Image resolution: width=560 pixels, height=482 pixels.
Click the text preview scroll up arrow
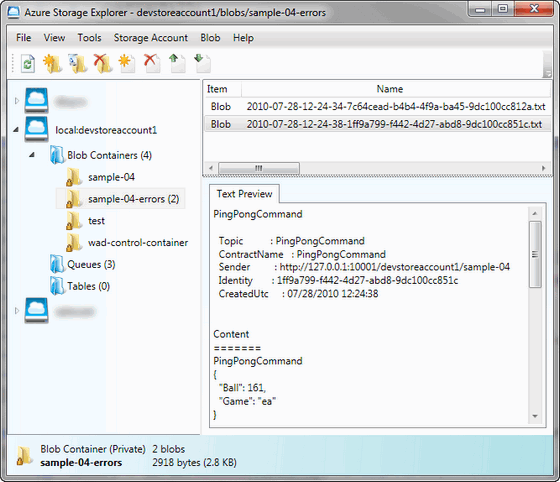535,213
